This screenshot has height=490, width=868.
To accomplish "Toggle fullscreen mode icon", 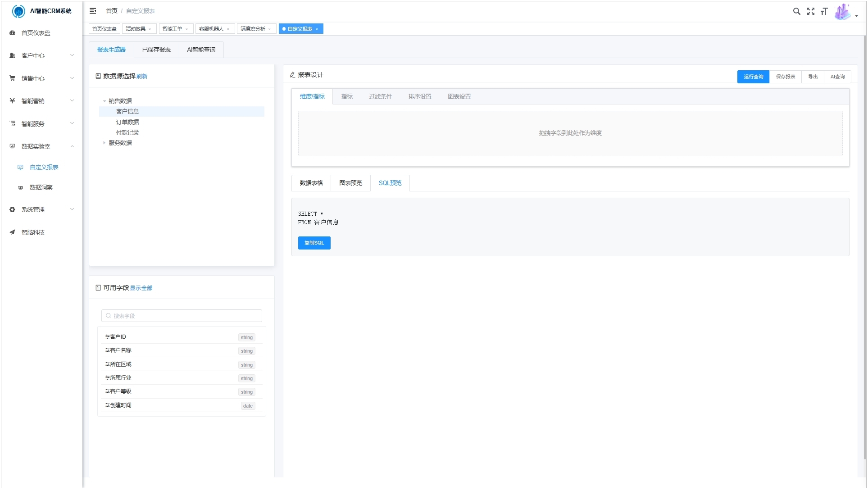I will pyautogui.click(x=810, y=11).
